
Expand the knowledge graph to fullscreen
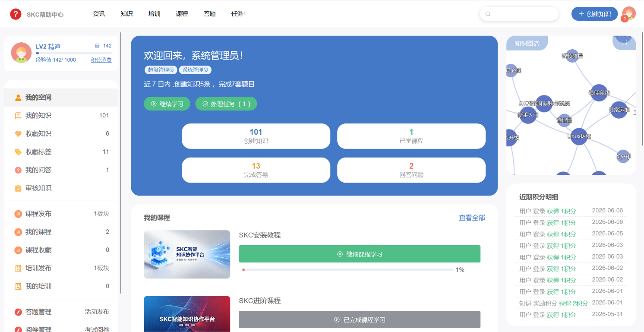click(x=624, y=41)
